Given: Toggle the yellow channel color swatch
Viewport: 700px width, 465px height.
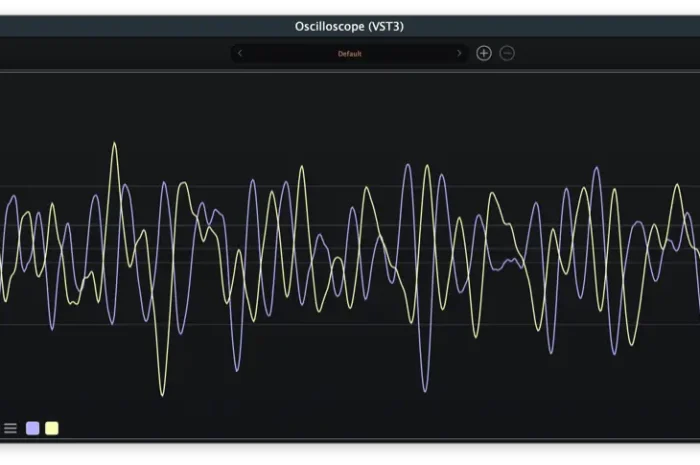Looking at the screenshot, I should [x=52, y=428].
